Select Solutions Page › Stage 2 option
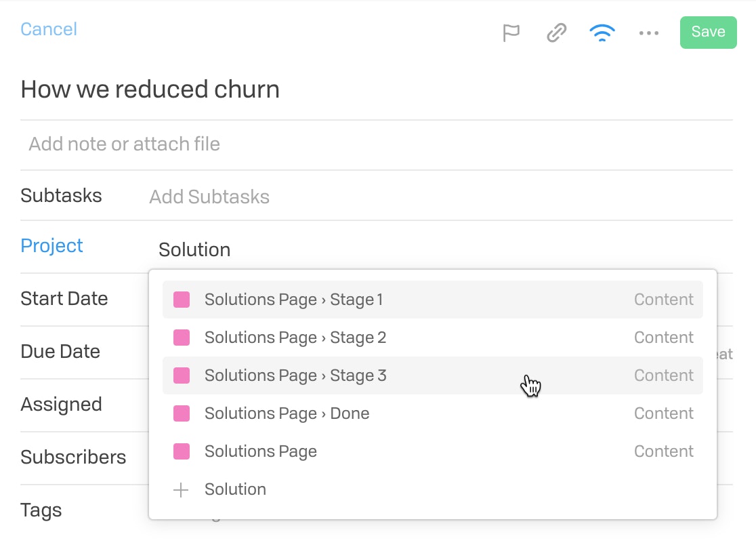This screenshot has width=756, height=549. click(432, 338)
